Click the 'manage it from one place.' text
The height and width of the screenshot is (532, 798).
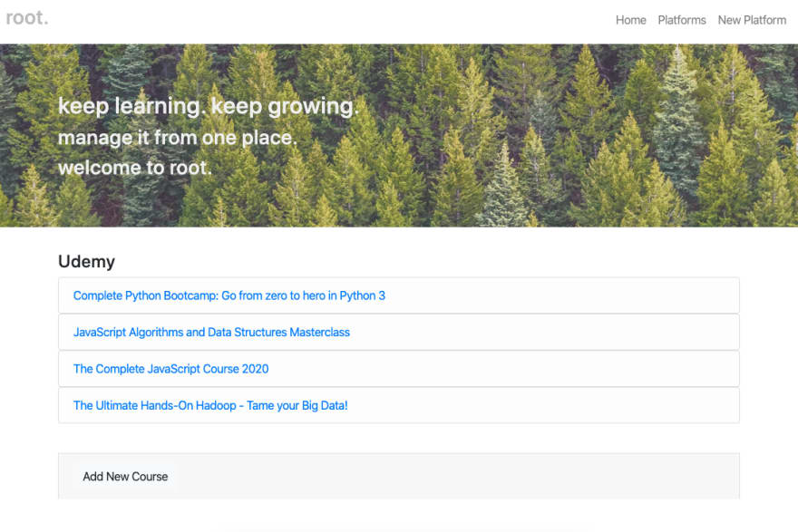177,138
